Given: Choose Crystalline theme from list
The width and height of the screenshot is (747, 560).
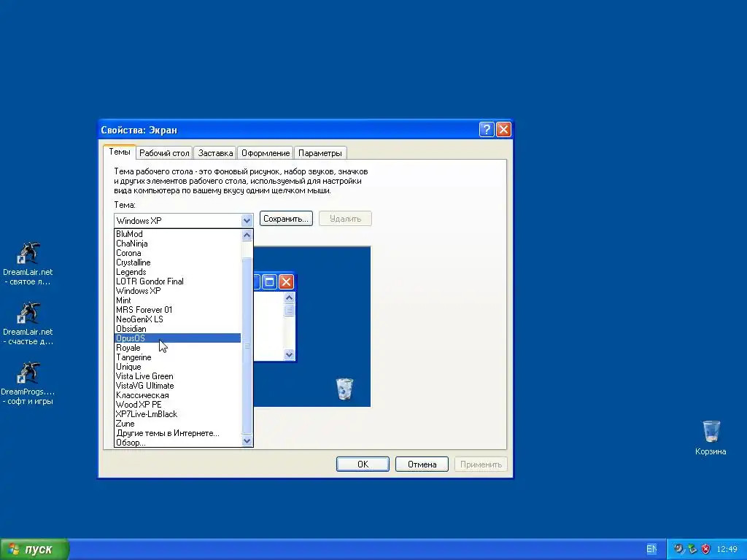Looking at the screenshot, I should (x=178, y=262).
